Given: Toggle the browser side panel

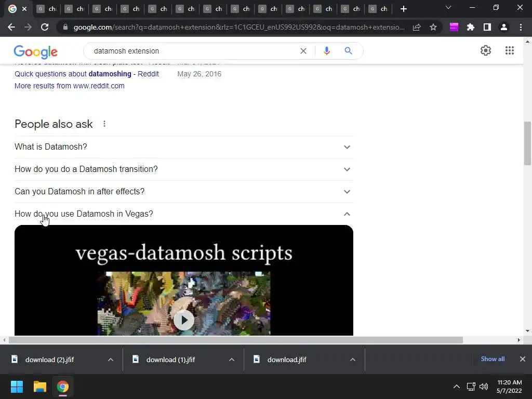Looking at the screenshot, I should pos(487,27).
